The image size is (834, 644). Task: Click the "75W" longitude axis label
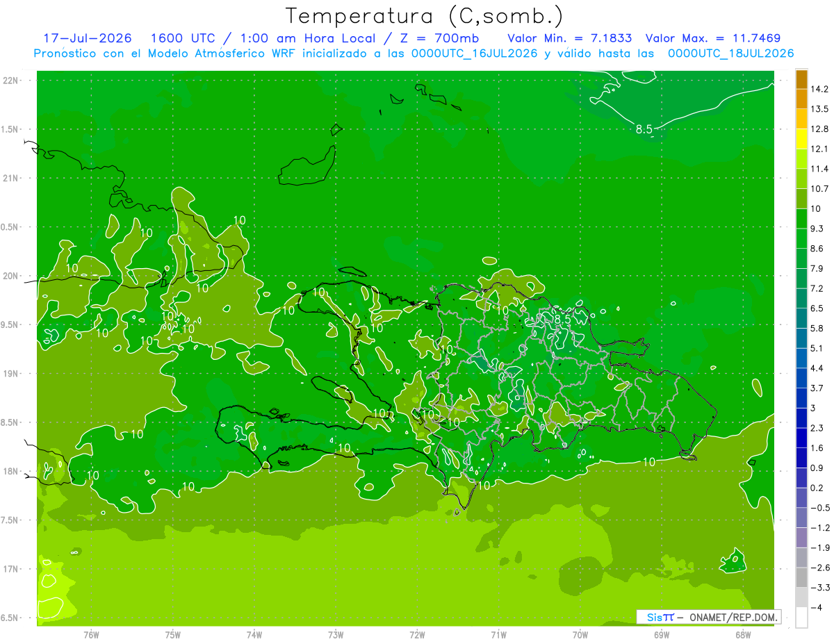point(173,635)
